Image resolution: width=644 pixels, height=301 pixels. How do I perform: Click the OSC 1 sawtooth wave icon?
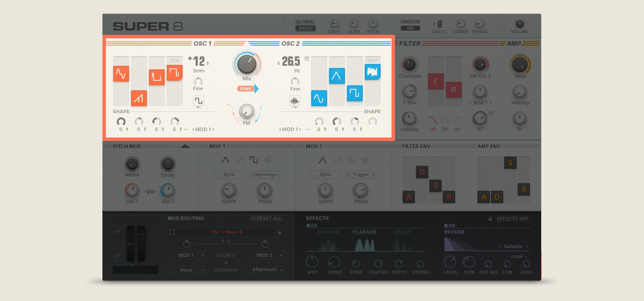pyautogui.click(x=139, y=99)
